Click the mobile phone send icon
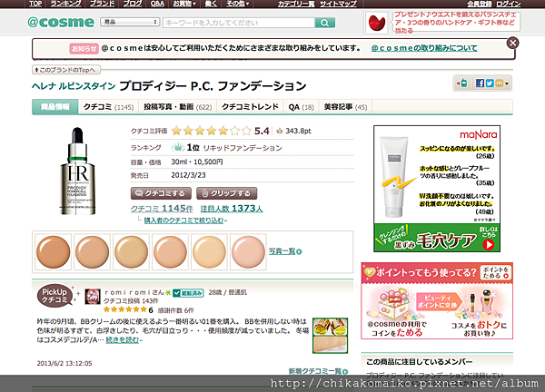 point(462,83)
